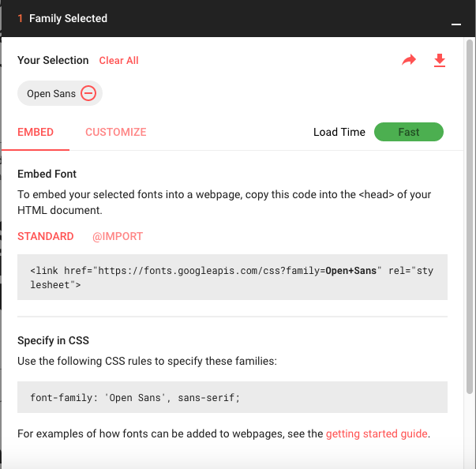Viewport: 476px width, 469px height.
Task: Click the 'Load Time' label
Action: [x=339, y=132]
